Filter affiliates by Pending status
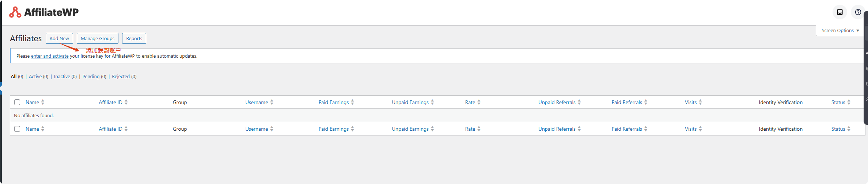The width and height of the screenshot is (868, 184). click(x=91, y=77)
